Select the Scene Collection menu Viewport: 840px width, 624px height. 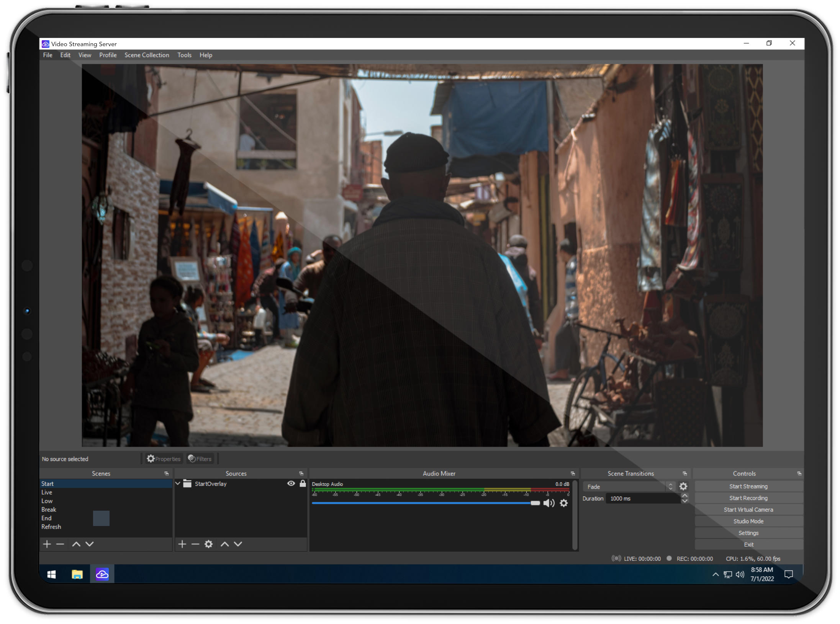point(146,54)
